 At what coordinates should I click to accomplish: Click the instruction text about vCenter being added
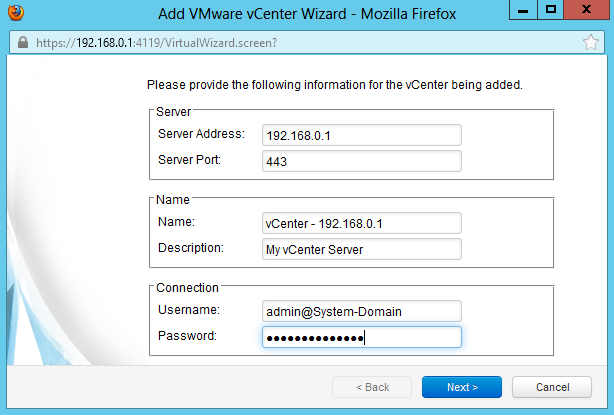click(x=335, y=85)
